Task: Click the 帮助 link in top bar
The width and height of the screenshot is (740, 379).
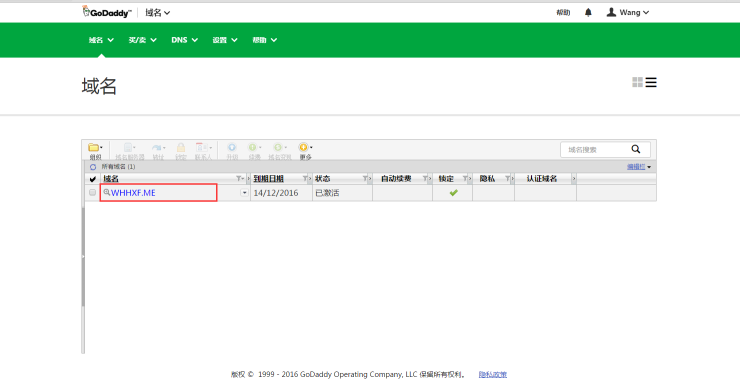Action: (563, 13)
